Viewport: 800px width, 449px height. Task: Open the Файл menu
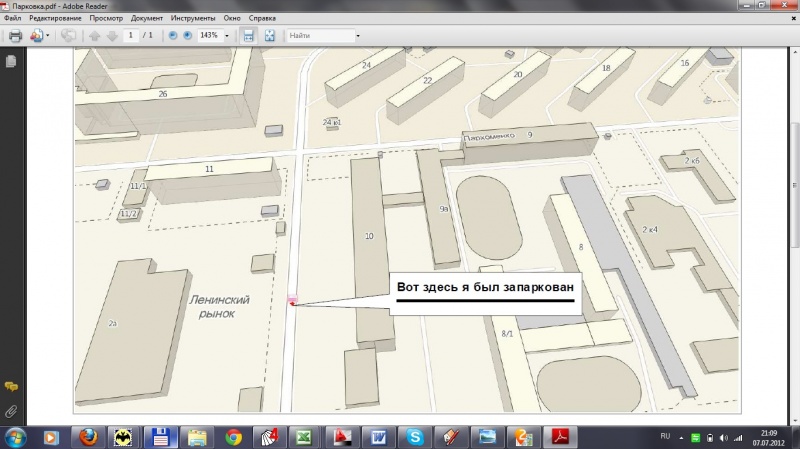12,19
